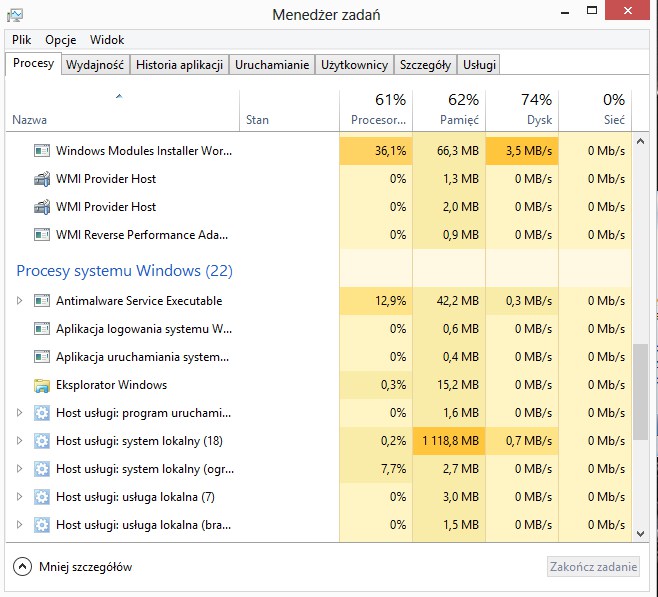Expand Host usługi: usługa lokalna (bra... entry
This screenshot has height=597, width=658.
click(x=19, y=525)
